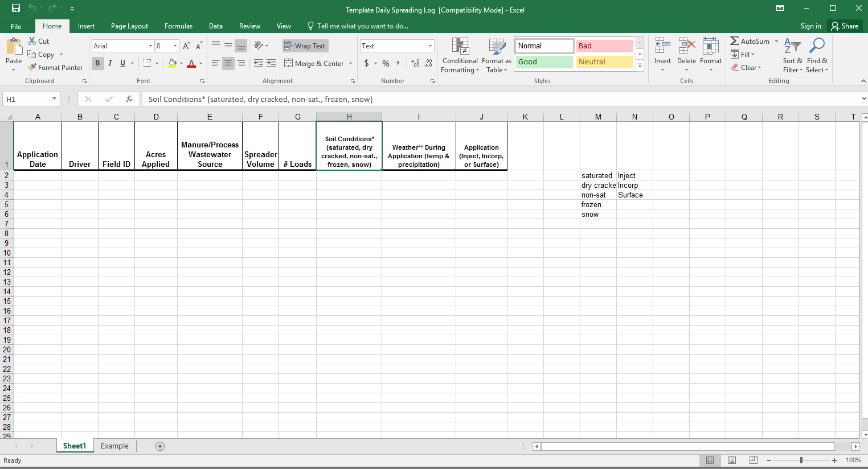
Task: Click the Percent Style icon
Action: [386, 63]
